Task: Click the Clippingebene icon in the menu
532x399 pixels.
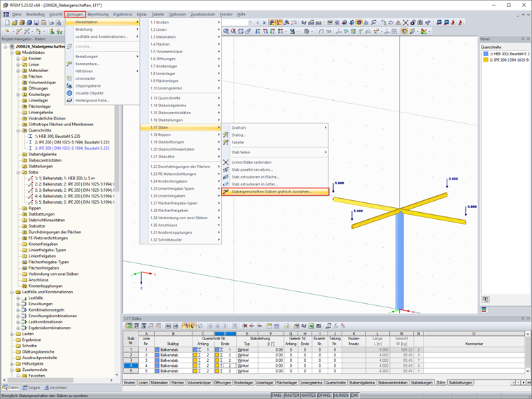Action: tap(69, 85)
